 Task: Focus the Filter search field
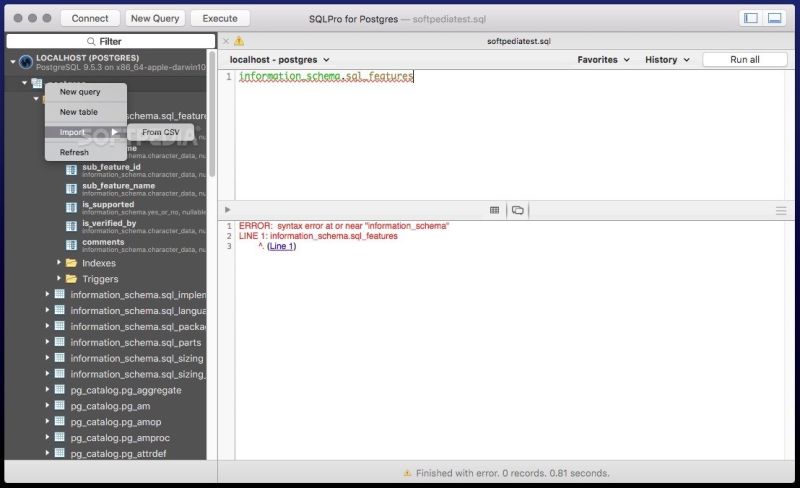pos(111,41)
